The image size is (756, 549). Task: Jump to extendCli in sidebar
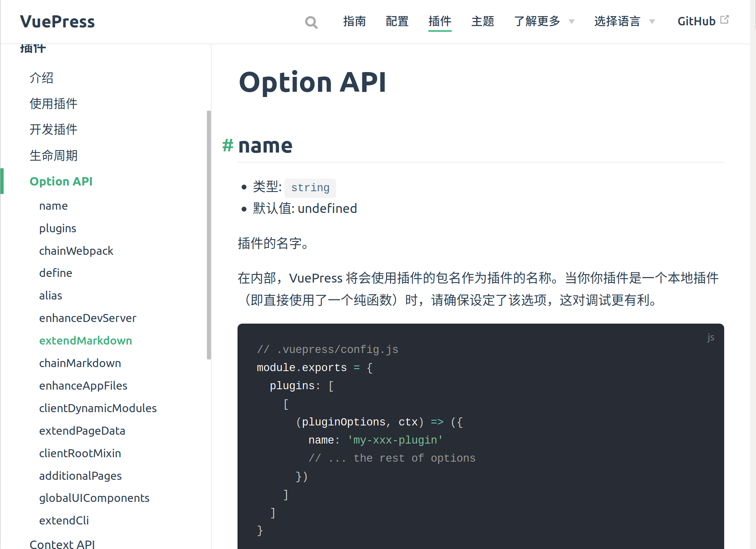[64, 520]
